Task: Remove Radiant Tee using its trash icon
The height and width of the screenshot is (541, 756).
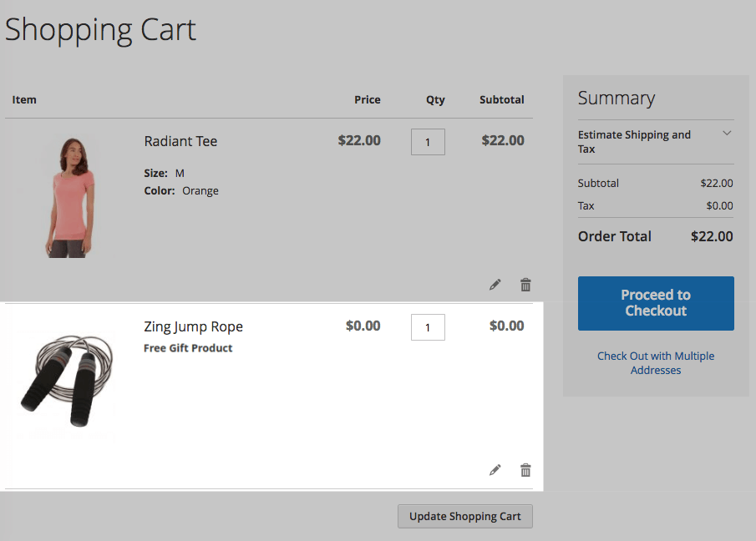Action: click(525, 285)
